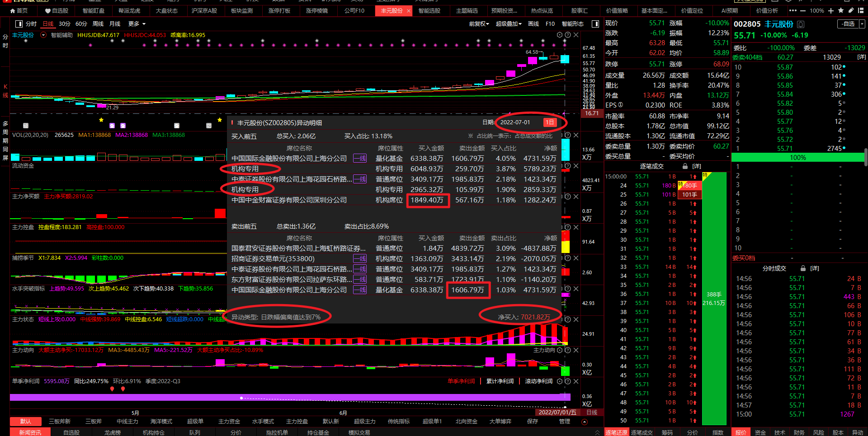Open the 筹码 tab
The image size is (868, 436).
(x=667, y=432)
